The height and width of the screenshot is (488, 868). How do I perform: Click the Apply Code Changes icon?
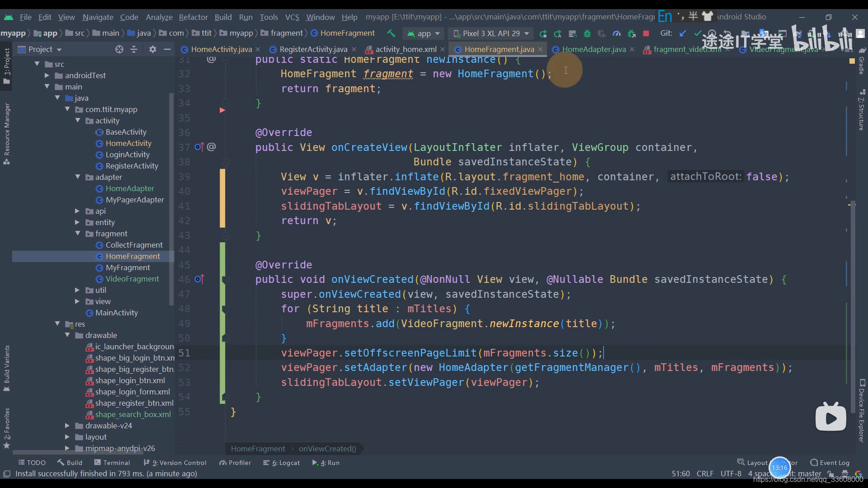click(572, 33)
